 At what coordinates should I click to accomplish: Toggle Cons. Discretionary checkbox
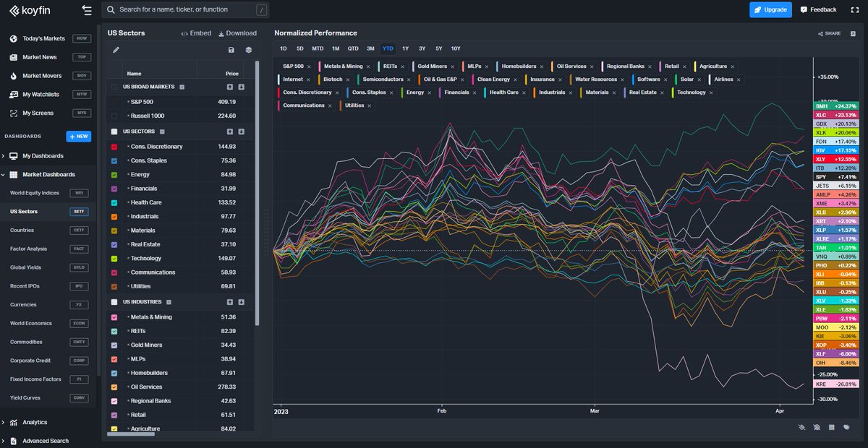tap(114, 147)
